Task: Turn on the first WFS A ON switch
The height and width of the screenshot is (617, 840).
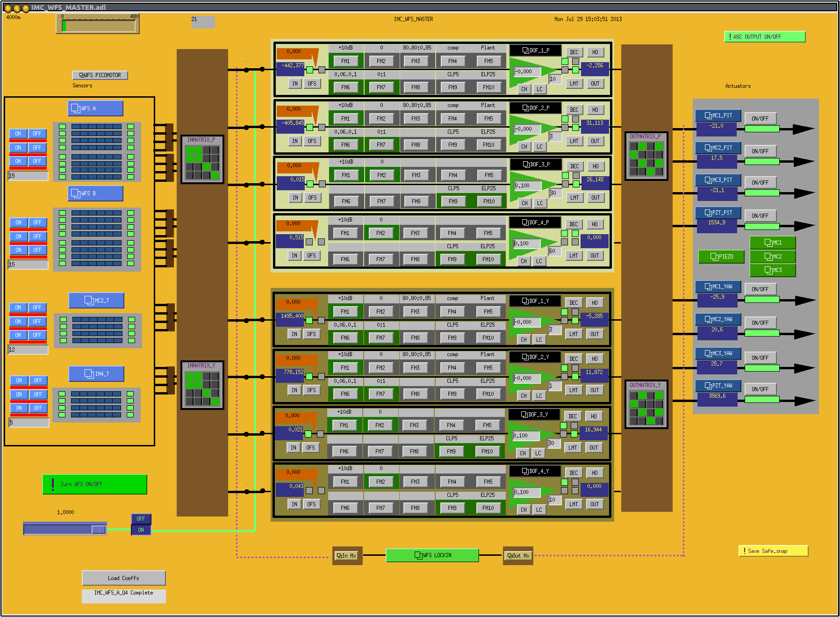Action: click(x=18, y=134)
